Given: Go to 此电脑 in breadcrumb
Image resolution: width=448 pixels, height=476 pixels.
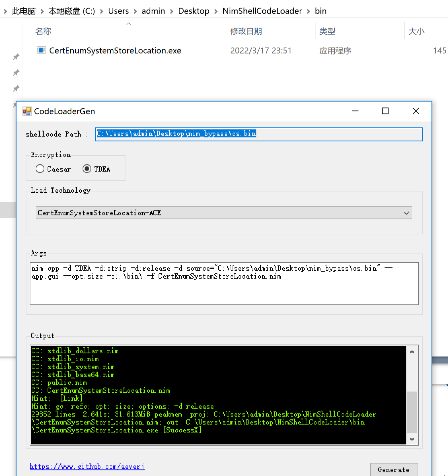Looking at the screenshot, I should (x=24, y=11).
